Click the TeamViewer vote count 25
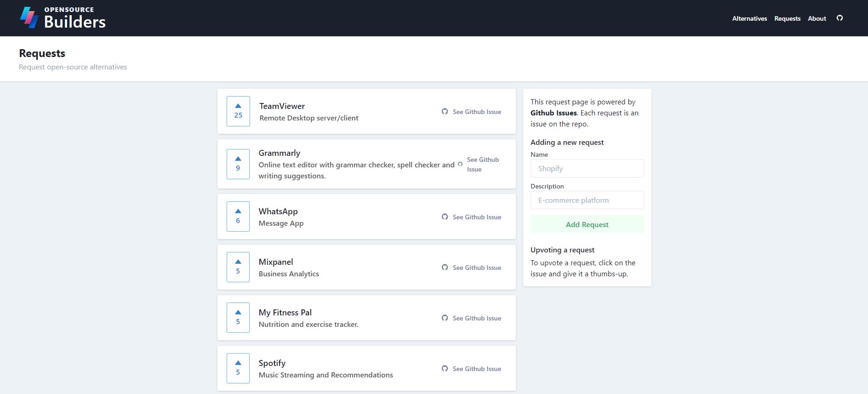The height and width of the screenshot is (394, 868). pos(238,115)
